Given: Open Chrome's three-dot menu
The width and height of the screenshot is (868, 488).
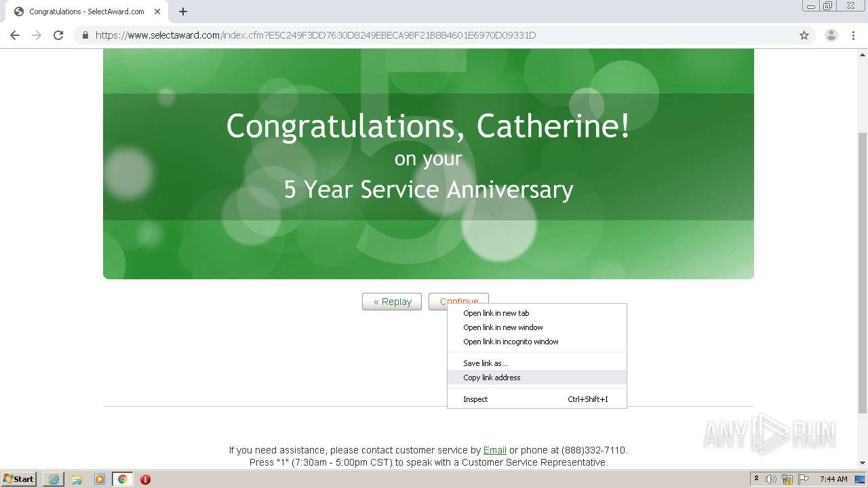Looking at the screenshot, I should coord(853,35).
